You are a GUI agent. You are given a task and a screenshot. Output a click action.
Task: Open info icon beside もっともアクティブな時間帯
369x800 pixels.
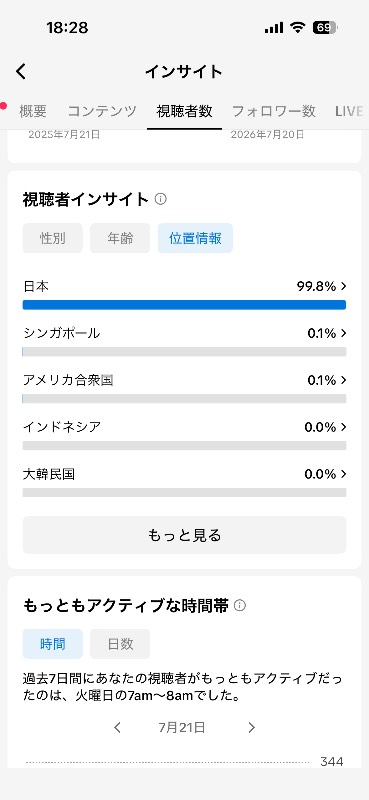(x=239, y=606)
